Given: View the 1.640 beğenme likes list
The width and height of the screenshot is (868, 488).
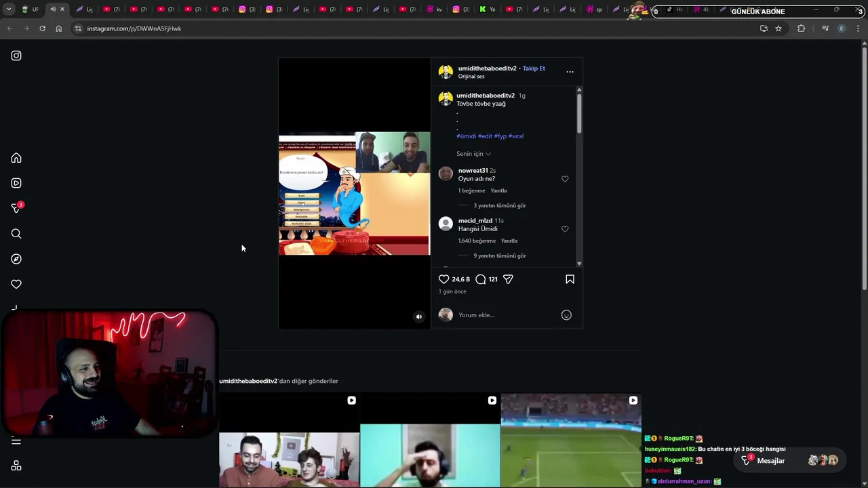Looking at the screenshot, I should [x=477, y=241].
